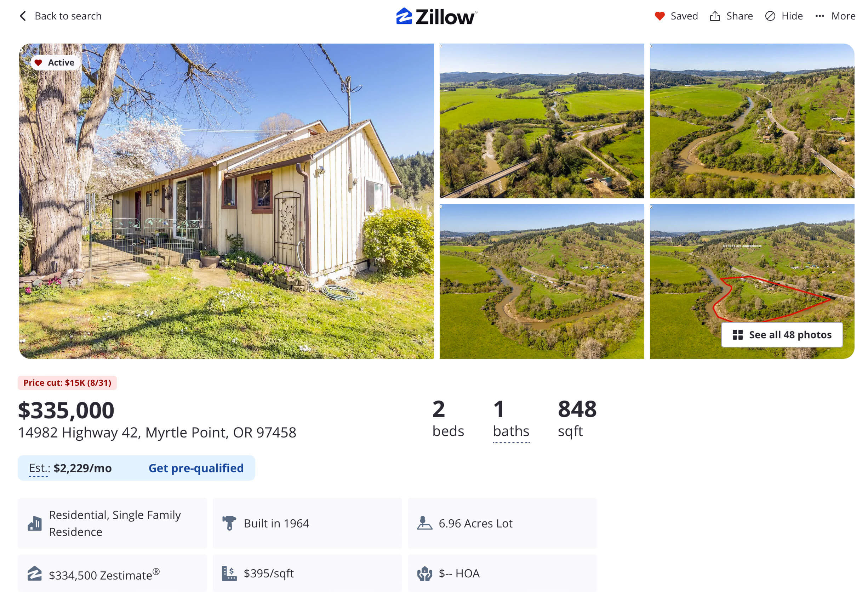
Task: Click the back arrow chevron icon
Action: pyautogui.click(x=23, y=16)
